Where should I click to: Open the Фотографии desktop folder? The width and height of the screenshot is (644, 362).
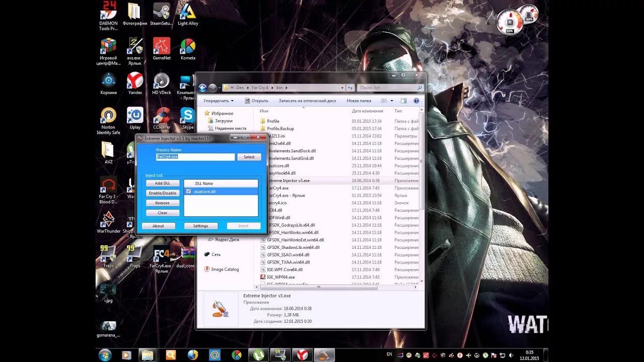coord(134,14)
